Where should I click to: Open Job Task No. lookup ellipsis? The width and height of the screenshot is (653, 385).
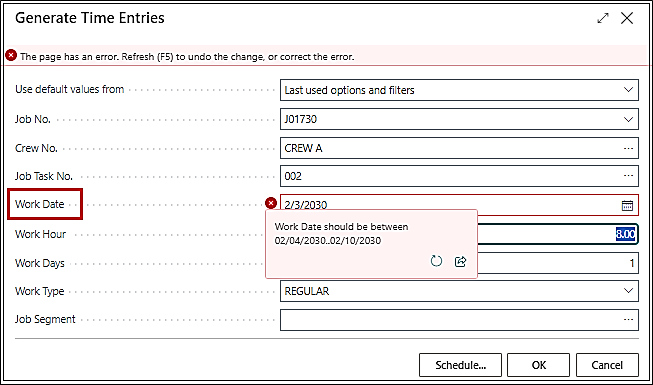[628, 176]
